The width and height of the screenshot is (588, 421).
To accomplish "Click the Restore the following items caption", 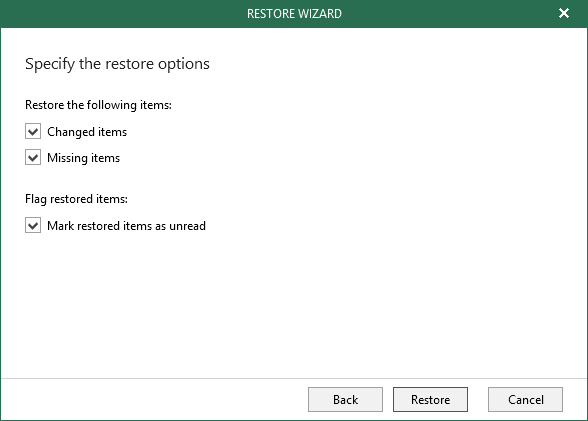I will tap(98, 105).
